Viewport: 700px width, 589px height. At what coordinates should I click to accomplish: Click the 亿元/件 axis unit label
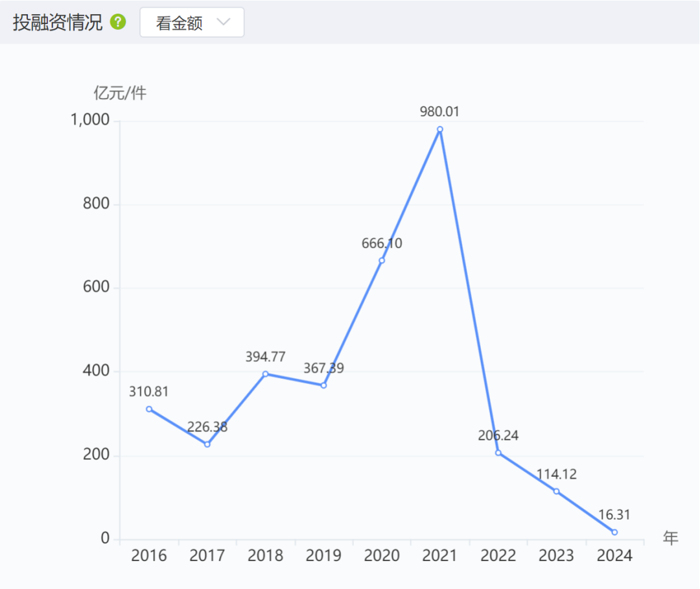(120, 93)
